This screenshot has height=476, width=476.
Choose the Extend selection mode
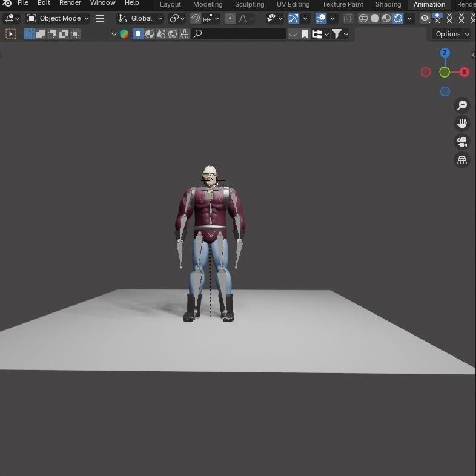click(41, 34)
